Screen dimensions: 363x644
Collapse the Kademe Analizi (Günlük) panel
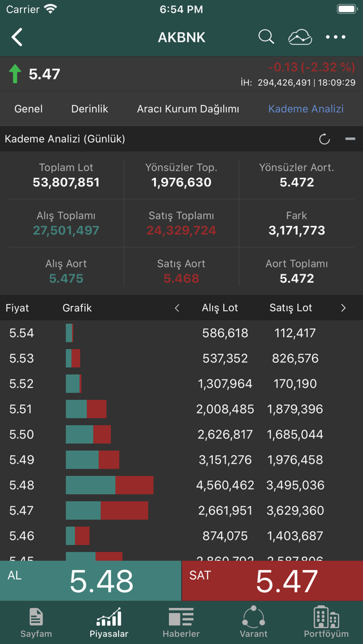pos(350,139)
